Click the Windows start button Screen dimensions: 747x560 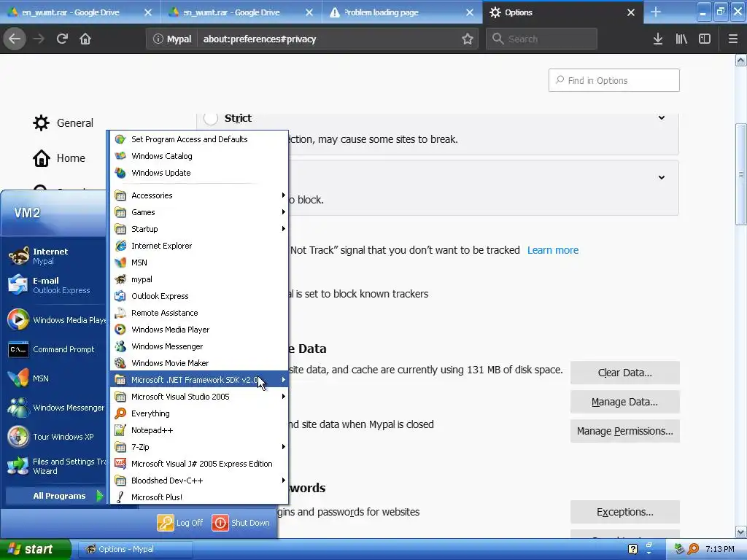(x=35, y=549)
